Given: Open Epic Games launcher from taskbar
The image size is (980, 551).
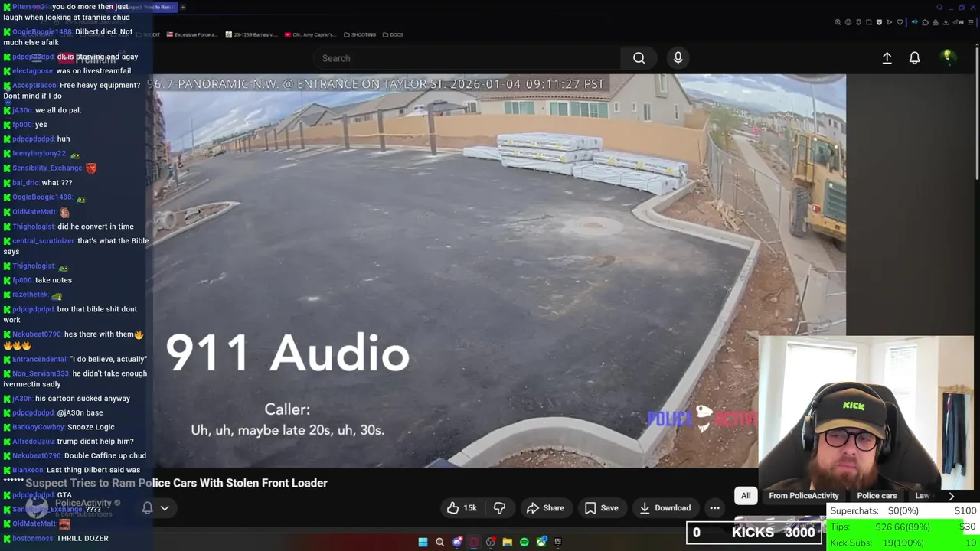Looking at the screenshot, I should pyautogui.click(x=558, y=542).
